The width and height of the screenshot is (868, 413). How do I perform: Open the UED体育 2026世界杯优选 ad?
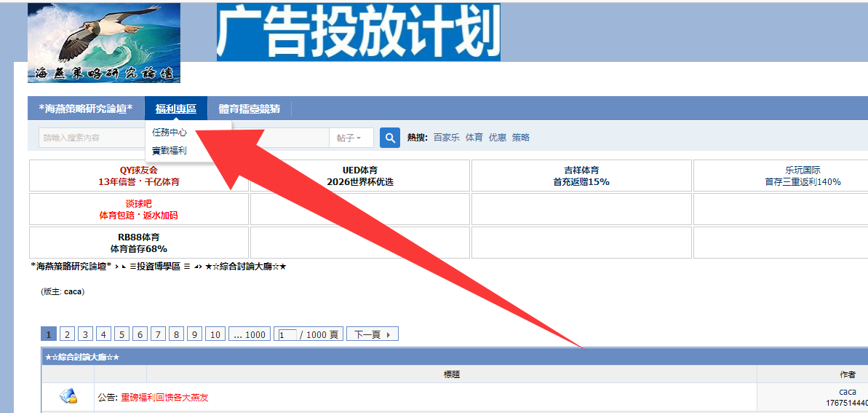(x=360, y=176)
